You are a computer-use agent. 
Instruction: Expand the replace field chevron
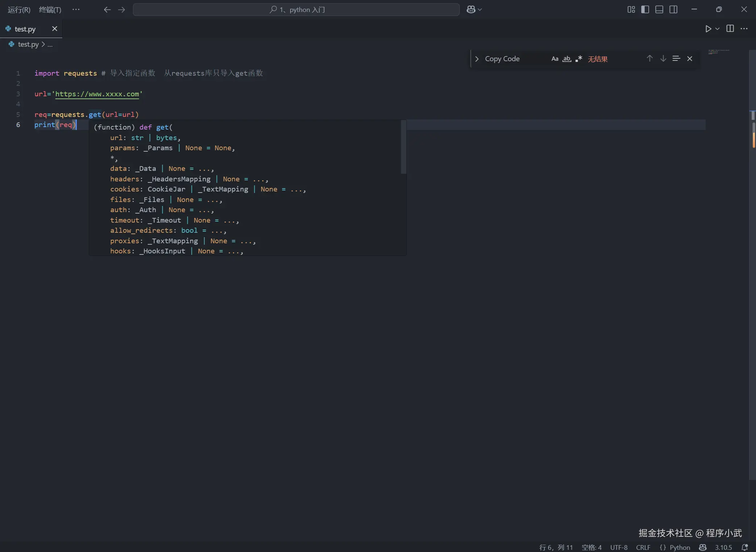click(477, 59)
